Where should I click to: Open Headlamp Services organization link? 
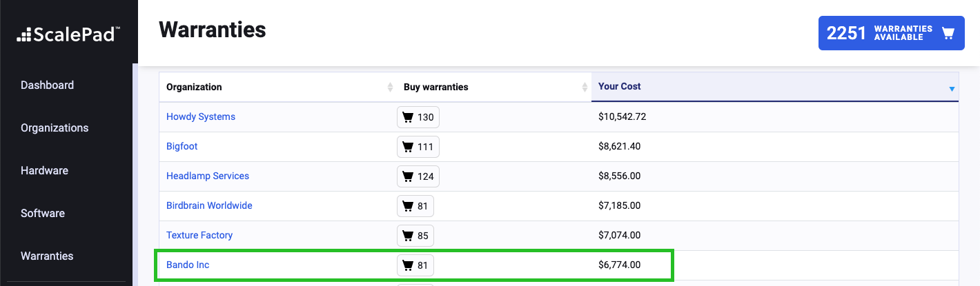208,176
